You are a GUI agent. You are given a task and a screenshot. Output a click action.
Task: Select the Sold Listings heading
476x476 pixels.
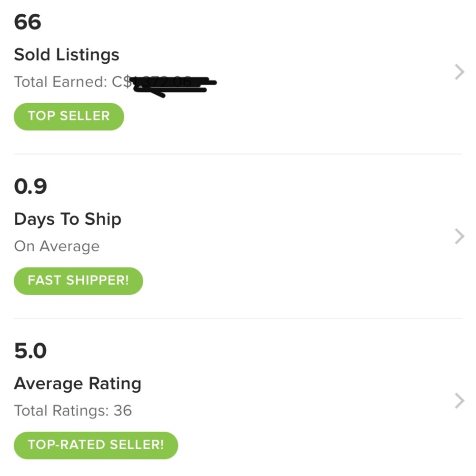tap(67, 54)
